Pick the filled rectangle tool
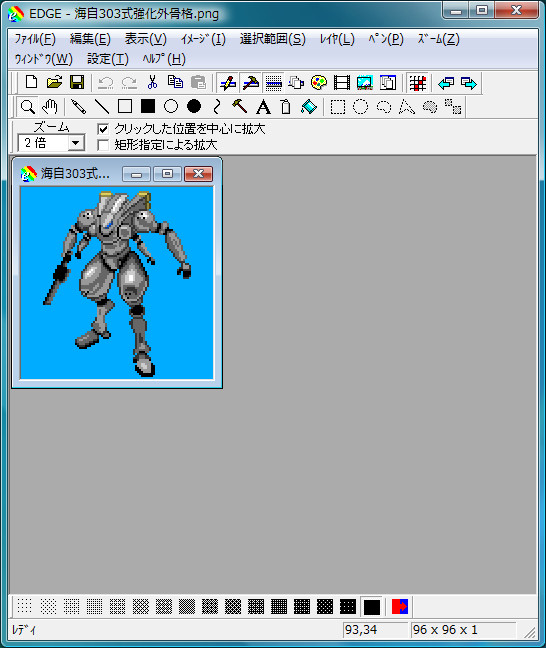The image size is (546, 648). pyautogui.click(x=148, y=107)
